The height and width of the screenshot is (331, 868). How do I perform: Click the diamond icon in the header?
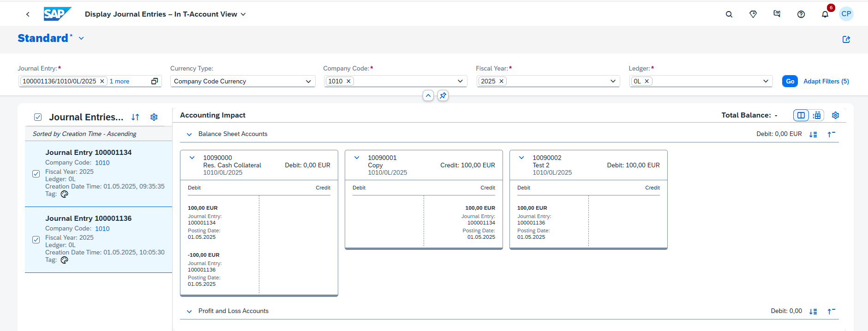pyautogui.click(x=753, y=14)
